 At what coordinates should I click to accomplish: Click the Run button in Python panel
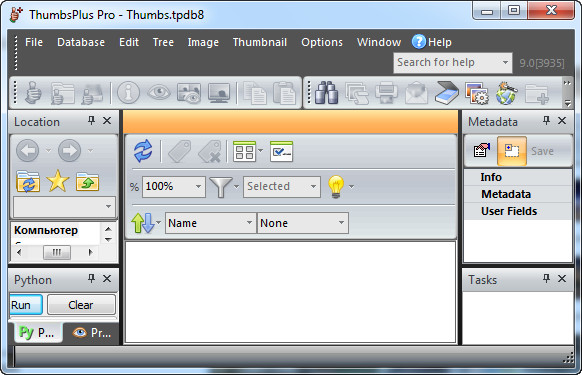point(26,305)
